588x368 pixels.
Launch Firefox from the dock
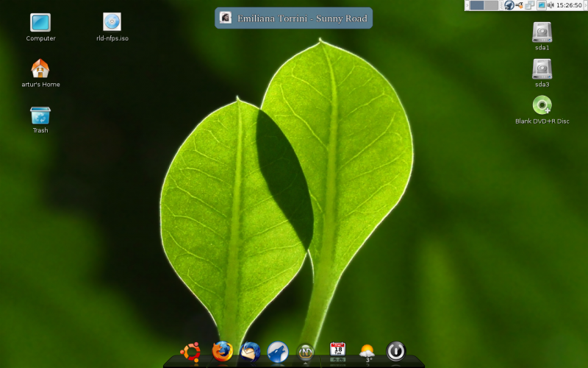point(223,352)
